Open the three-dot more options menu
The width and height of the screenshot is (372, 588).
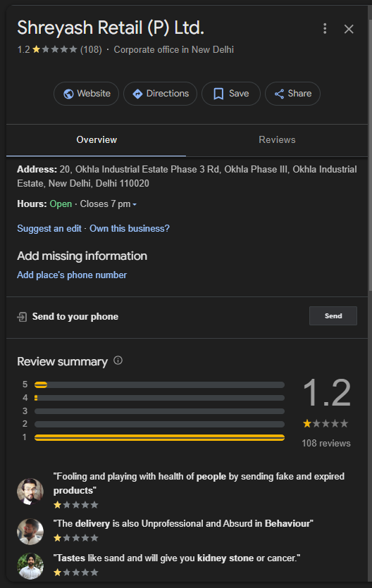pyautogui.click(x=325, y=28)
